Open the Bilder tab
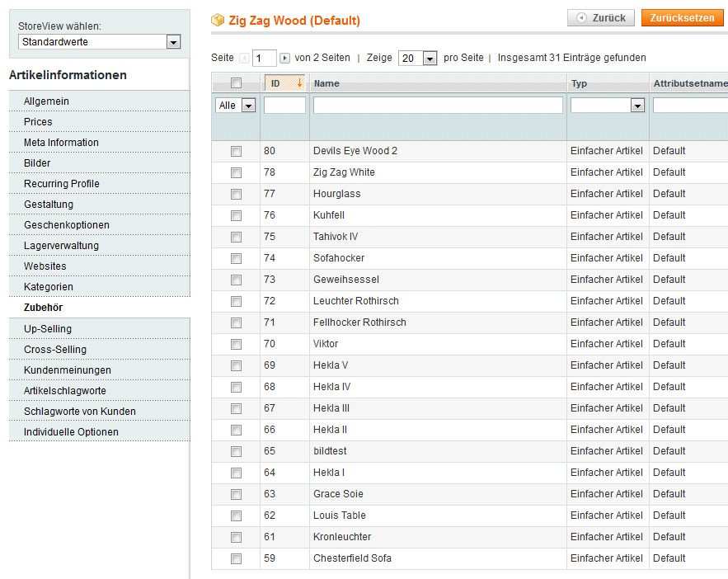This screenshot has height=579, width=728. [x=100, y=163]
